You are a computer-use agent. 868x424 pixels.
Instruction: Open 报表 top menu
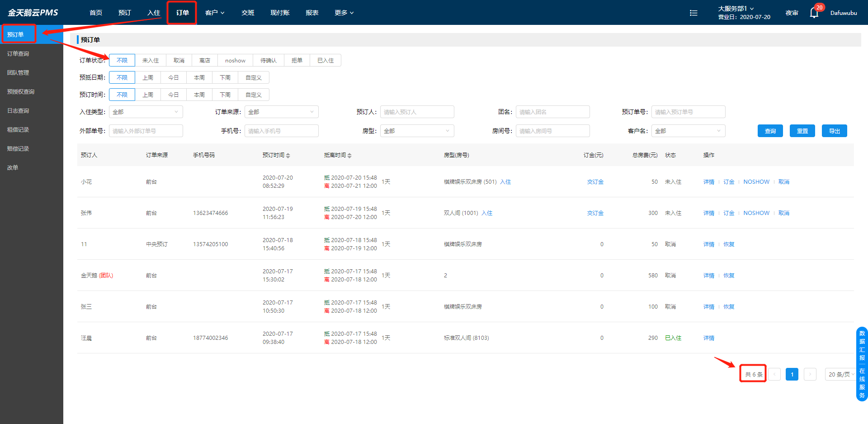tap(312, 13)
